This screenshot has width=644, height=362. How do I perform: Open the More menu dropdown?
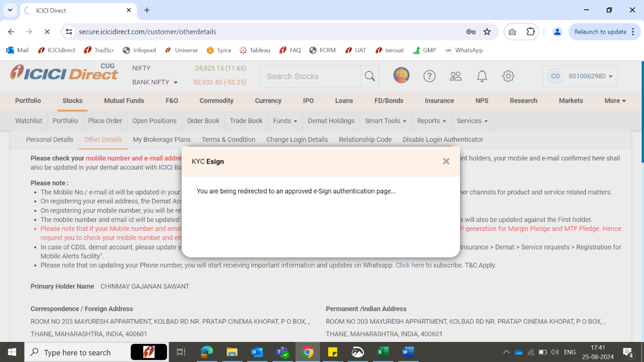tap(615, 101)
